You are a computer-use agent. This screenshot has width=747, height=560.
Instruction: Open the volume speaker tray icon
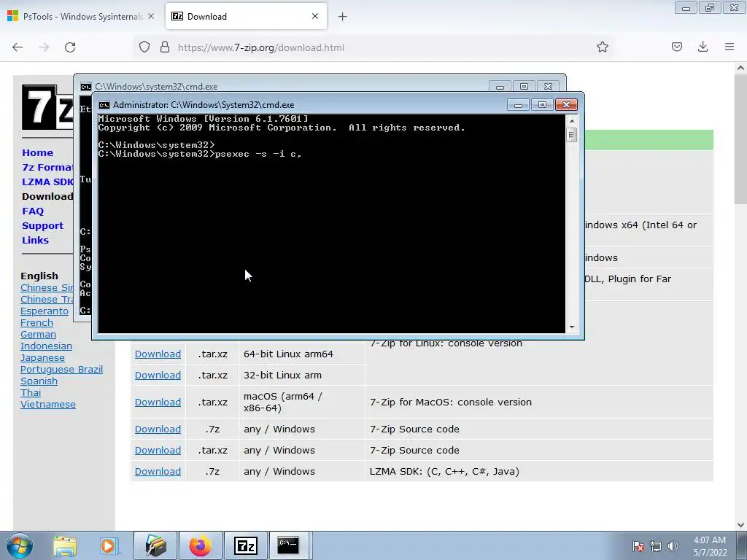[673, 546]
